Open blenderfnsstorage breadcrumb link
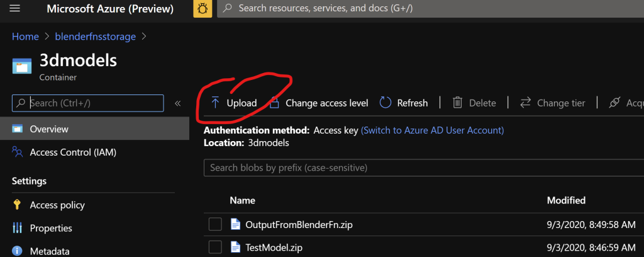The height and width of the screenshot is (257, 644). pyautogui.click(x=96, y=37)
